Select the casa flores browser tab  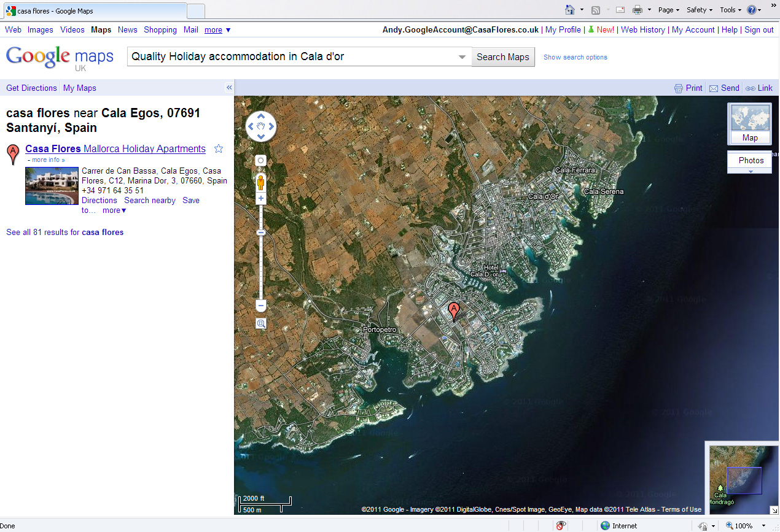click(93, 11)
